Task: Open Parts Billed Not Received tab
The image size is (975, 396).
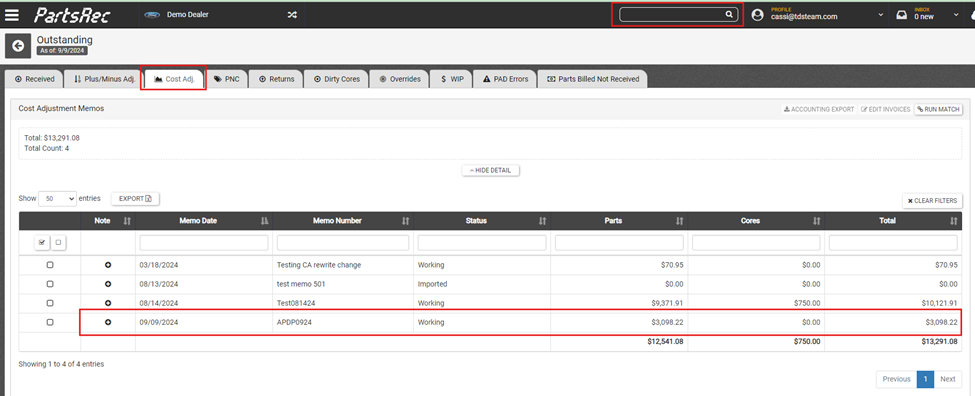Action: point(593,79)
